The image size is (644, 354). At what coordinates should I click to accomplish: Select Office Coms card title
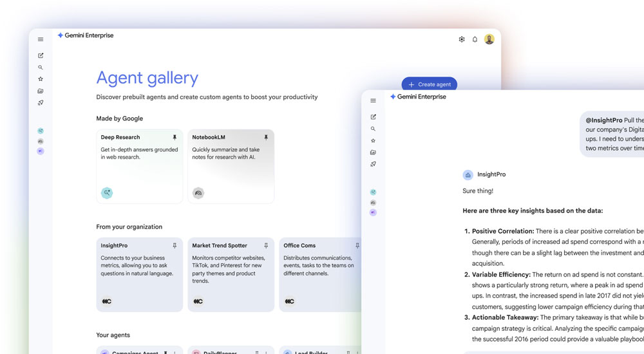(299, 246)
